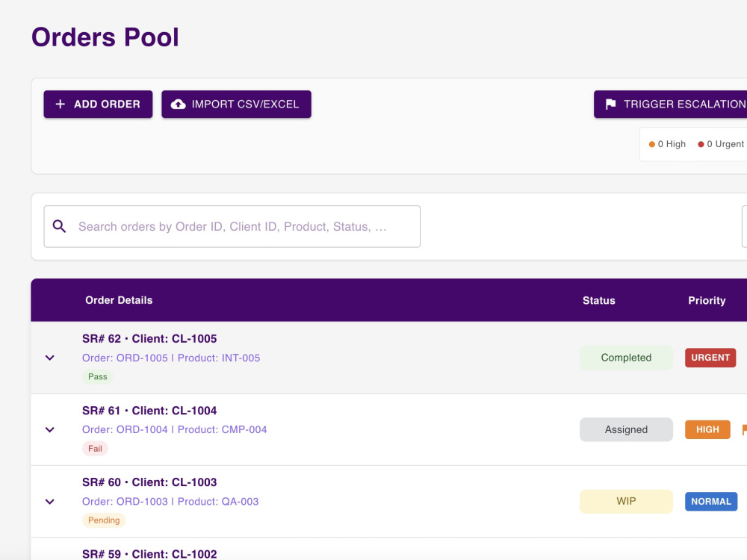
Task: Click the orange flag next to HIGH priority
Action: click(x=744, y=429)
